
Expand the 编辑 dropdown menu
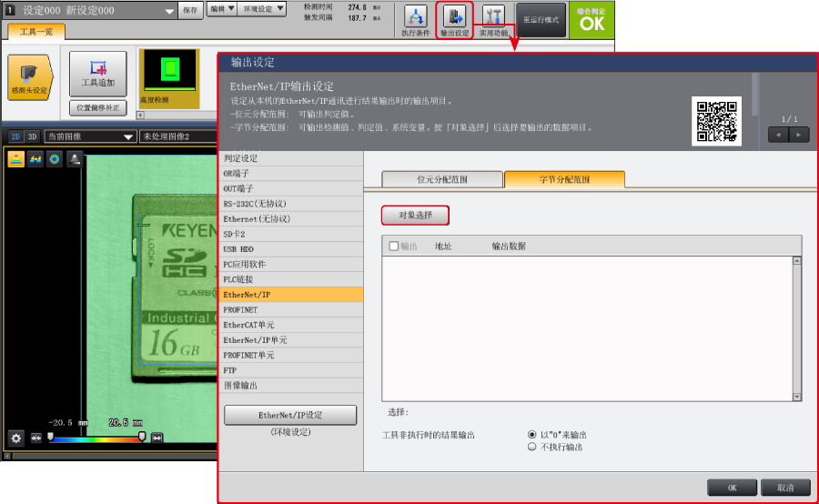220,10
